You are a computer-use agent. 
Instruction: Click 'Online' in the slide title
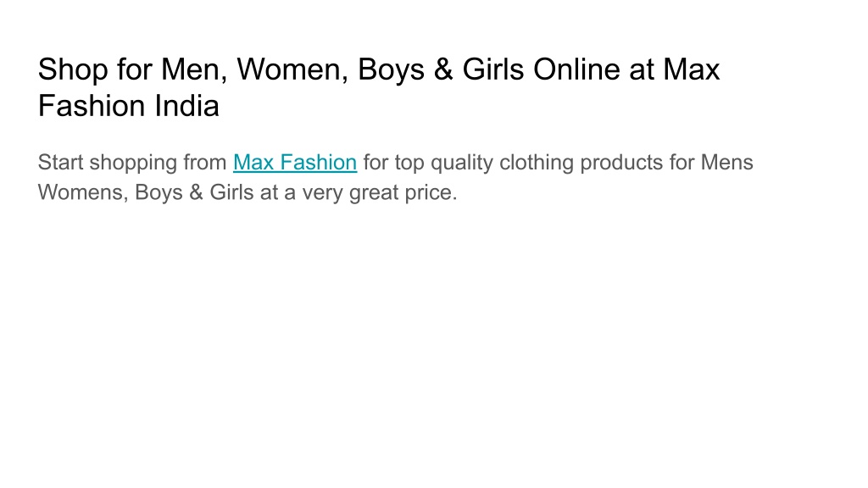[x=576, y=69]
